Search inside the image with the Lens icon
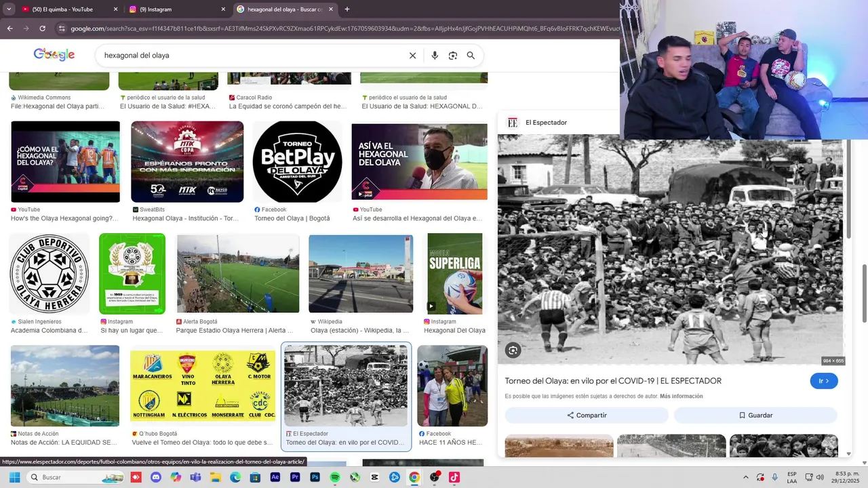The height and width of the screenshot is (488, 868). tap(513, 350)
